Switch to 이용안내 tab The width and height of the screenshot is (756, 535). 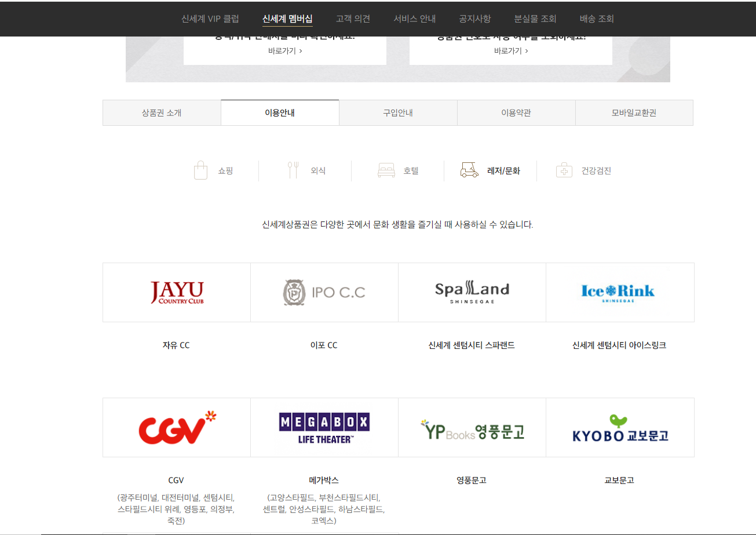(280, 113)
